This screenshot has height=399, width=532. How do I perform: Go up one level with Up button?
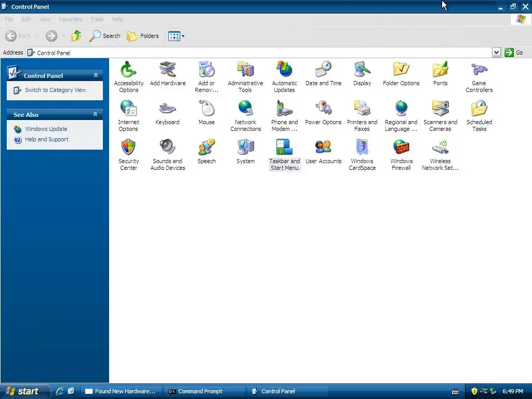(x=76, y=36)
